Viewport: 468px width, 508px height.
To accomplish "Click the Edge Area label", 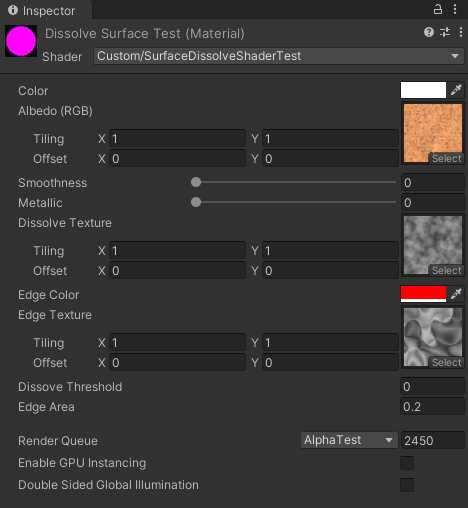I will pyautogui.click(x=46, y=407).
